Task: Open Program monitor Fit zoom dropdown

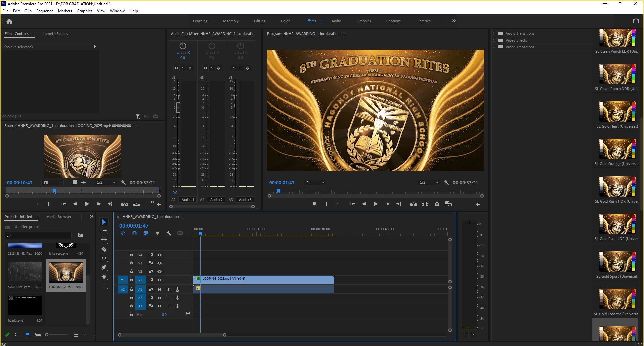Action: pyautogui.click(x=315, y=183)
